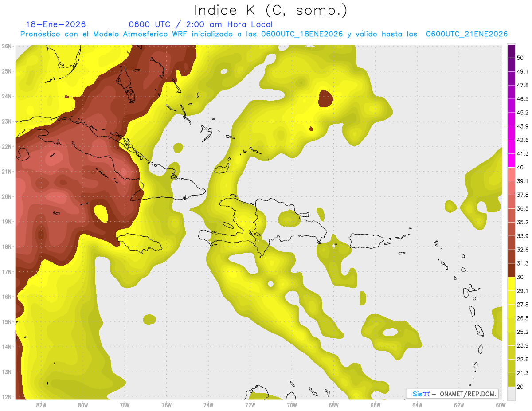
Task: Click the '12N' latitude axis label
Action: coord(7,397)
